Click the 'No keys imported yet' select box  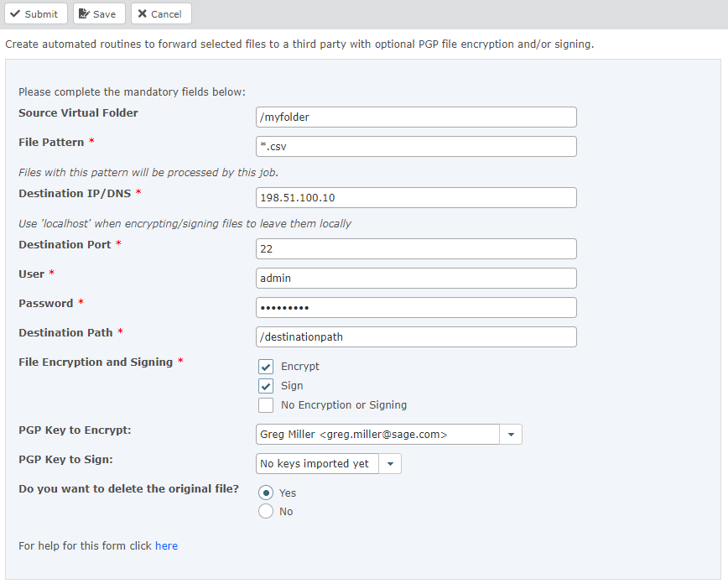[x=317, y=463]
